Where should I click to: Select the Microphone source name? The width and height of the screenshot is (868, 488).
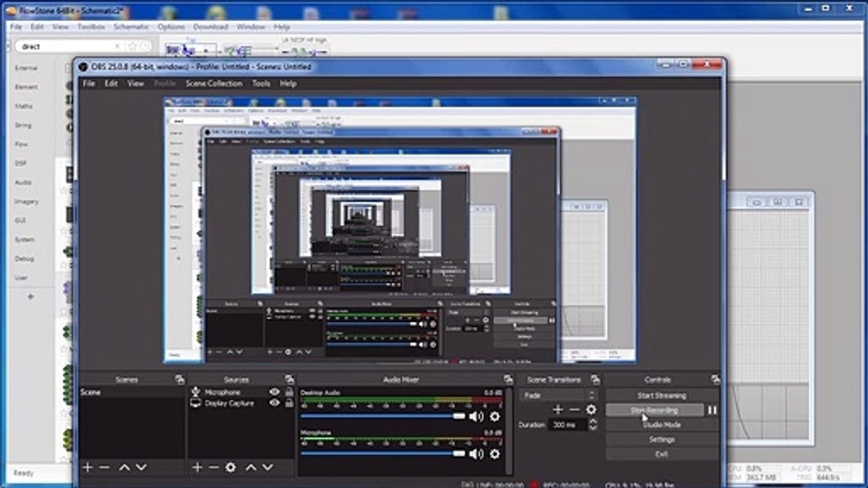[222, 392]
